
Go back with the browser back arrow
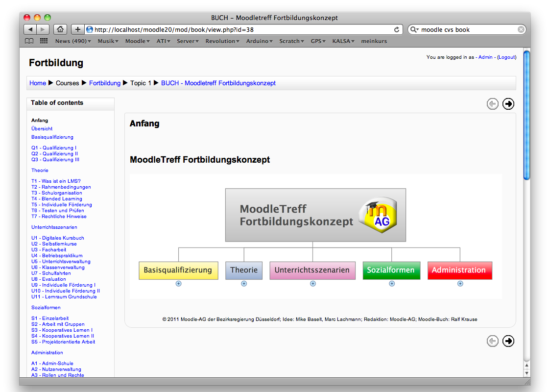(30, 29)
